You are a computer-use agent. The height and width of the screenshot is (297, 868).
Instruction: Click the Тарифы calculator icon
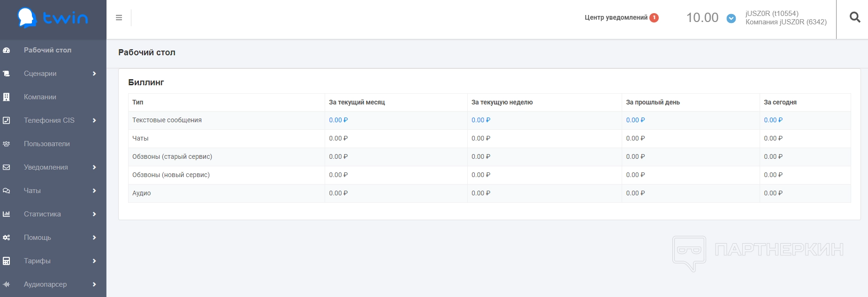7,261
